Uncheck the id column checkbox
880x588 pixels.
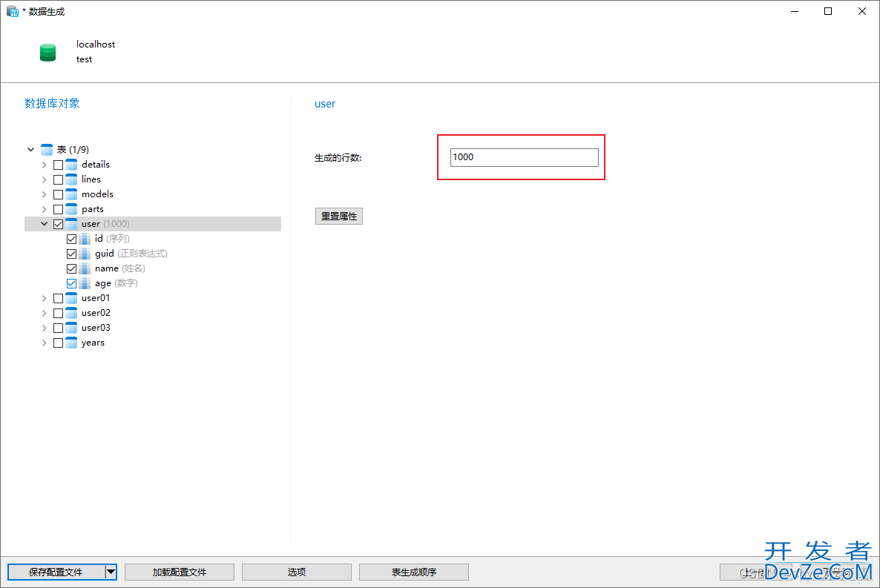[x=72, y=239]
